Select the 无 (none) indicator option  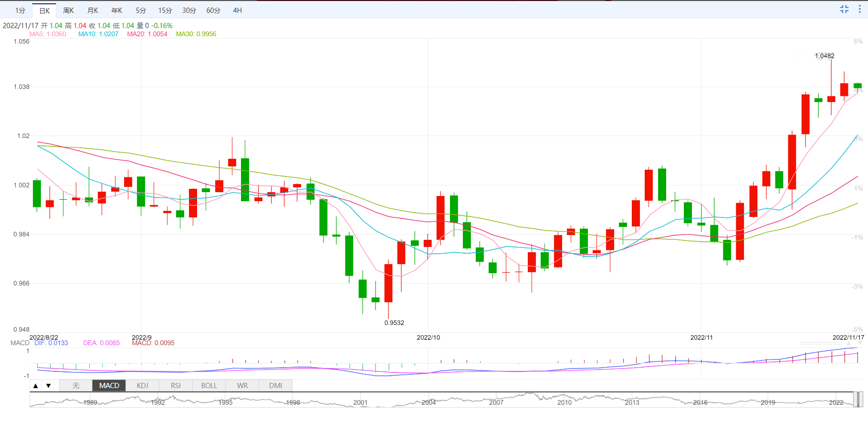pyautogui.click(x=76, y=386)
